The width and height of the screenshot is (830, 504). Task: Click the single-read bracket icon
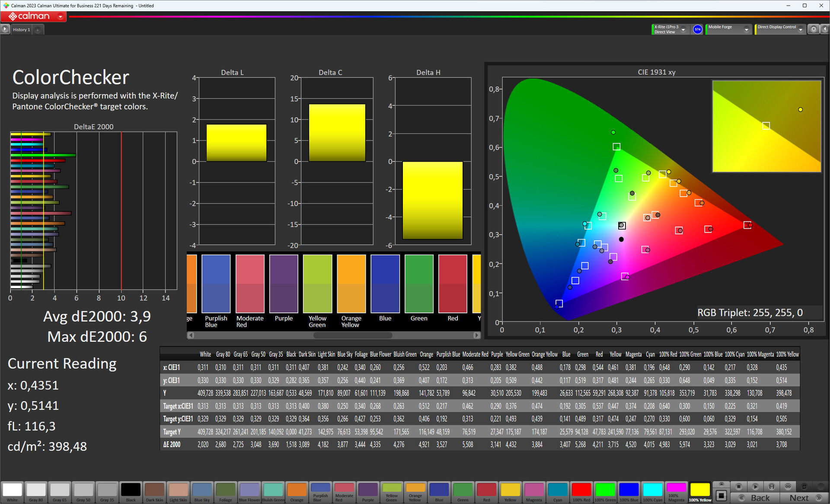point(772,486)
